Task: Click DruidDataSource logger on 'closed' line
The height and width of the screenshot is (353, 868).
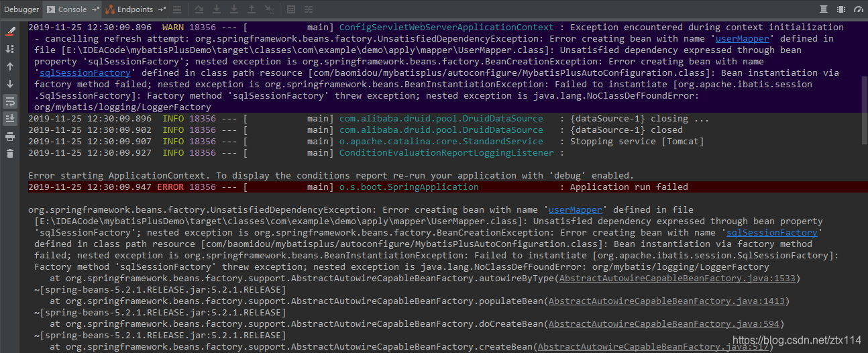Action: [x=441, y=130]
